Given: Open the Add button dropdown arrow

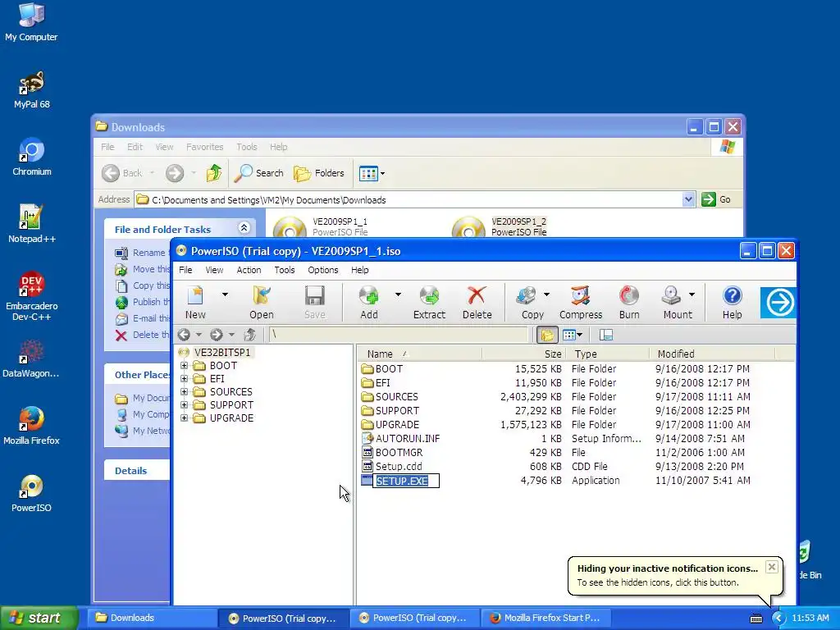Looking at the screenshot, I should click(398, 294).
